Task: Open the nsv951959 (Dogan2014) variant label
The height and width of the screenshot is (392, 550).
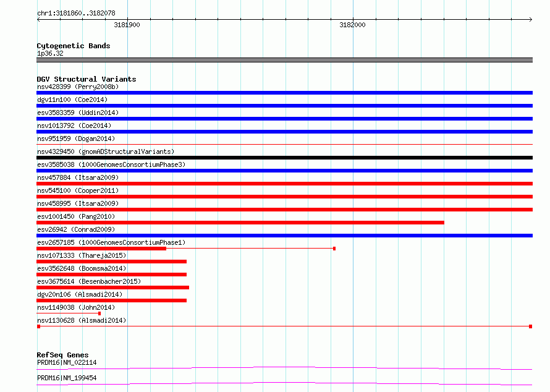Action: point(76,138)
